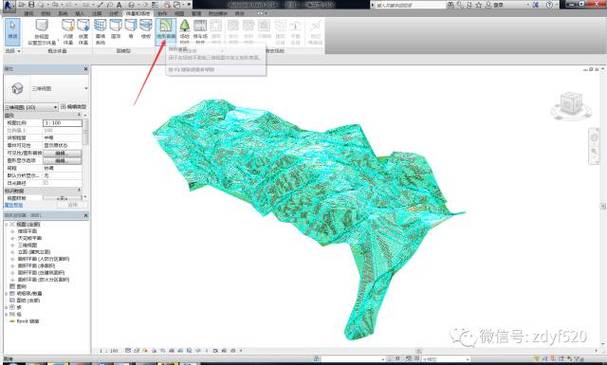Click the greyed Label Contours tool
Viewport: 607px width, 365px height.
(x=315, y=31)
